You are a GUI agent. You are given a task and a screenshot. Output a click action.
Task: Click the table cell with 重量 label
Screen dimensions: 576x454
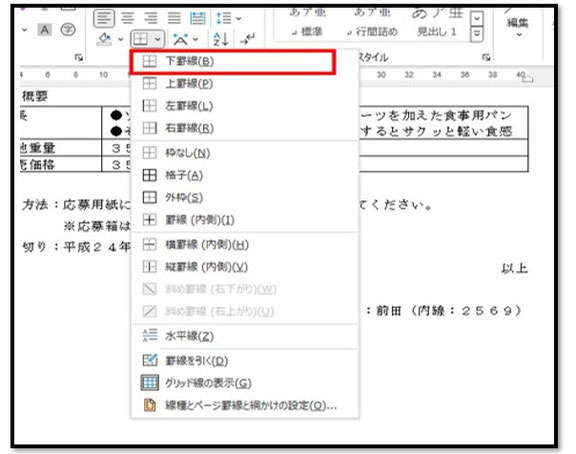coord(61,148)
